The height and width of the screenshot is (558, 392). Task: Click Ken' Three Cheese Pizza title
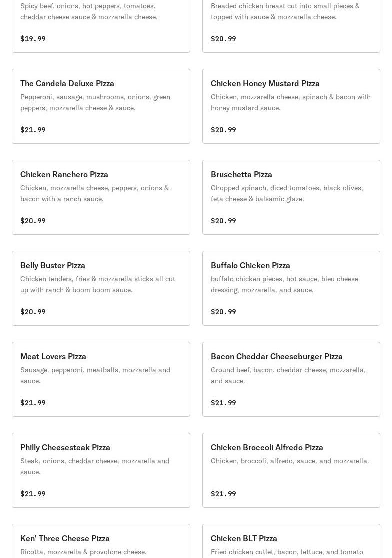tap(65, 538)
